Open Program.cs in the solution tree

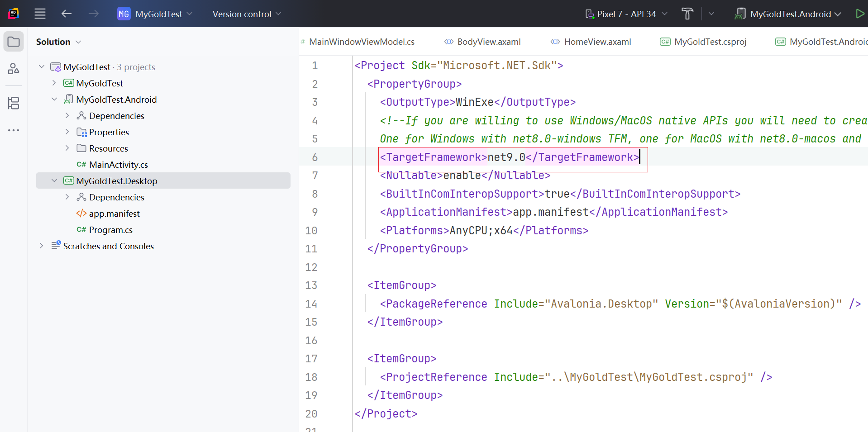[x=110, y=230]
